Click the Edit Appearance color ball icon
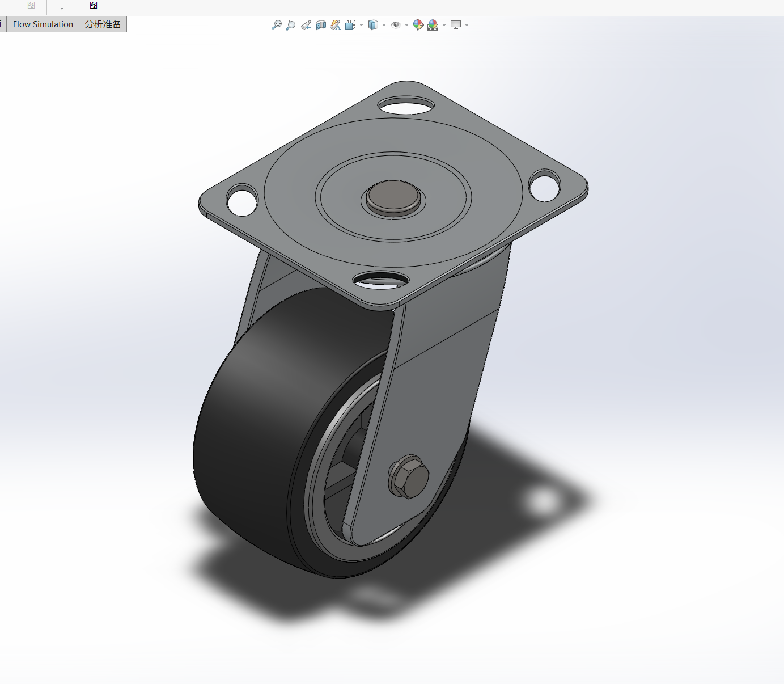 (x=418, y=25)
